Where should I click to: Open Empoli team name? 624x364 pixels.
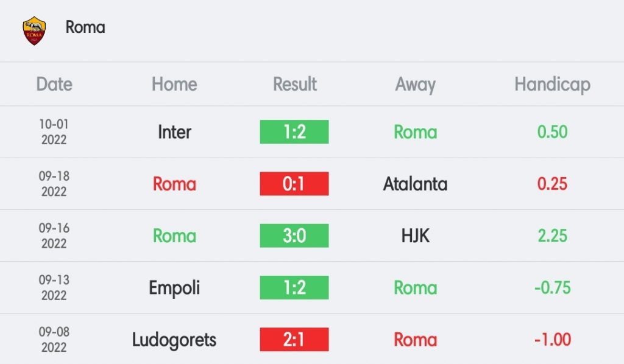[x=174, y=288]
